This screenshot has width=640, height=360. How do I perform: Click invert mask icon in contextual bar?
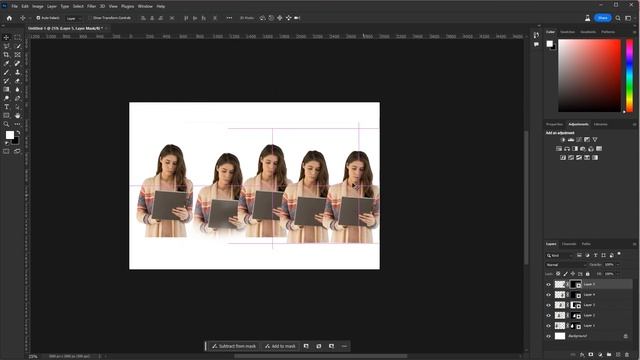click(319, 346)
